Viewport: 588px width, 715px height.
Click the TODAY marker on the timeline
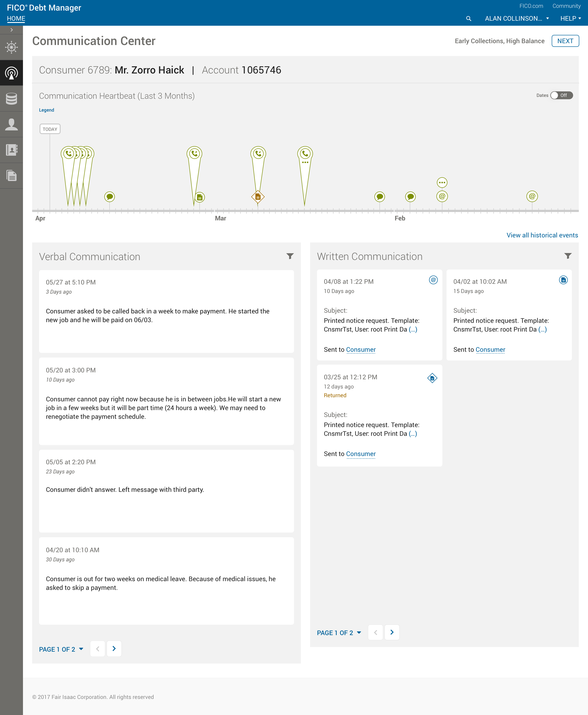(x=50, y=129)
